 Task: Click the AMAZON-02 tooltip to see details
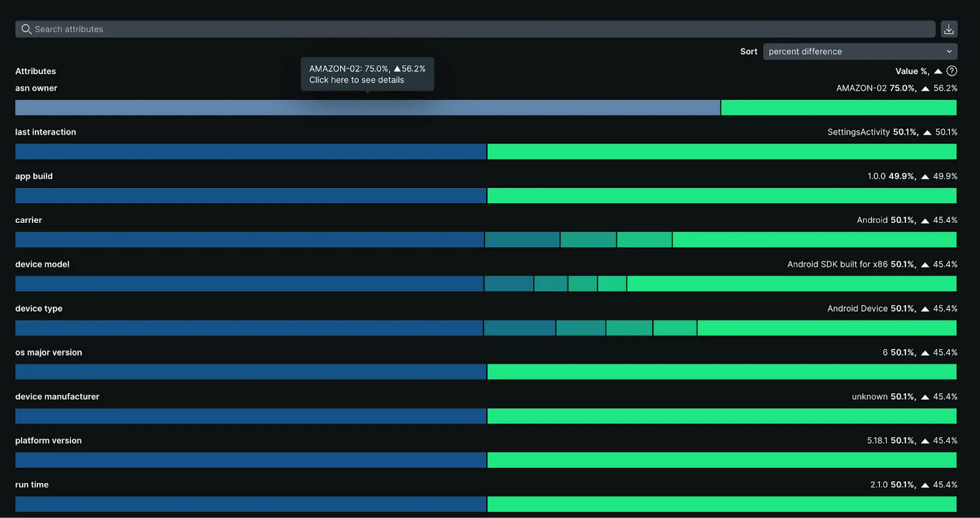coord(367,74)
